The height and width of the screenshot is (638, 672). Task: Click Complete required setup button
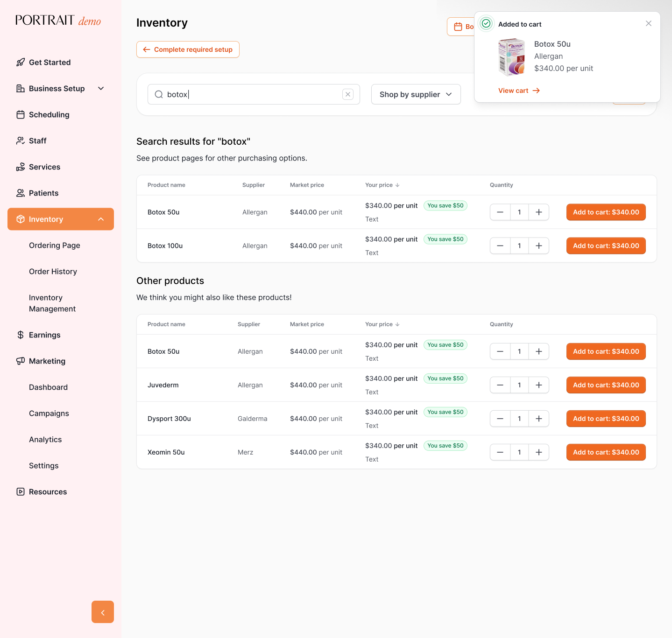pyautogui.click(x=188, y=49)
